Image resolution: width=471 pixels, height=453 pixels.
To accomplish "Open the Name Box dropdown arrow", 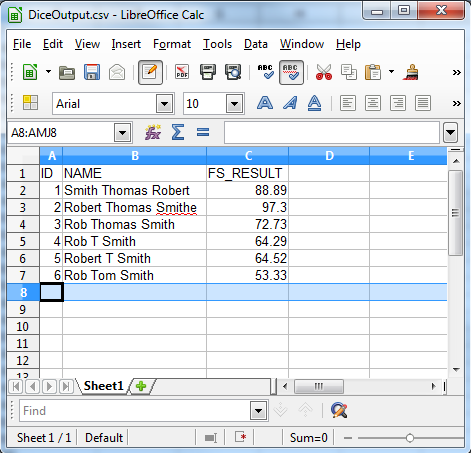I will (x=122, y=133).
